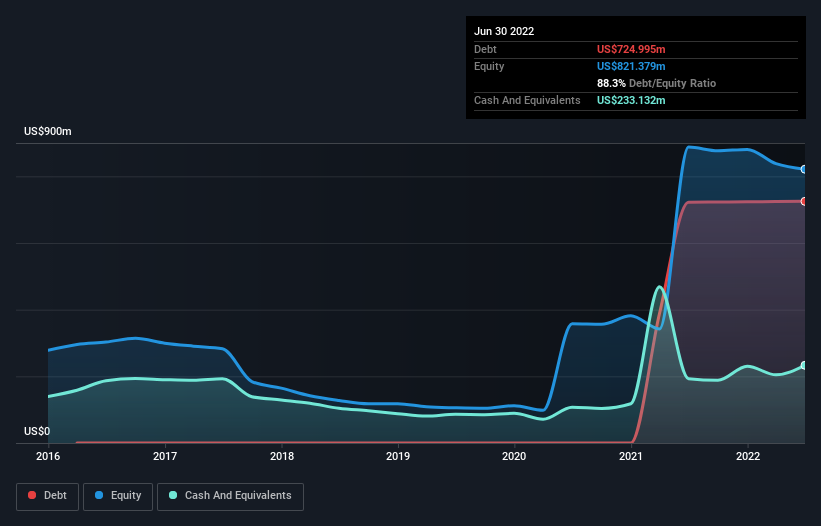Toggle the Debt series legend button
The image size is (821, 526).
click(47, 496)
